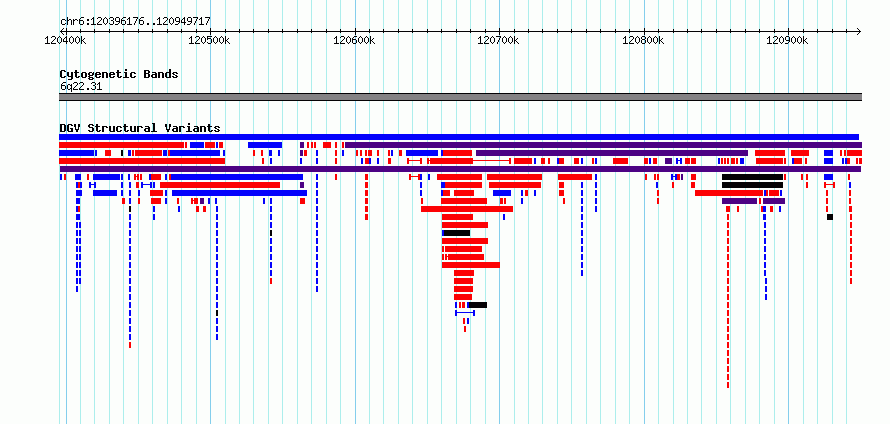Click the 120800k ruler position
The height and width of the screenshot is (424, 890).
click(x=644, y=40)
